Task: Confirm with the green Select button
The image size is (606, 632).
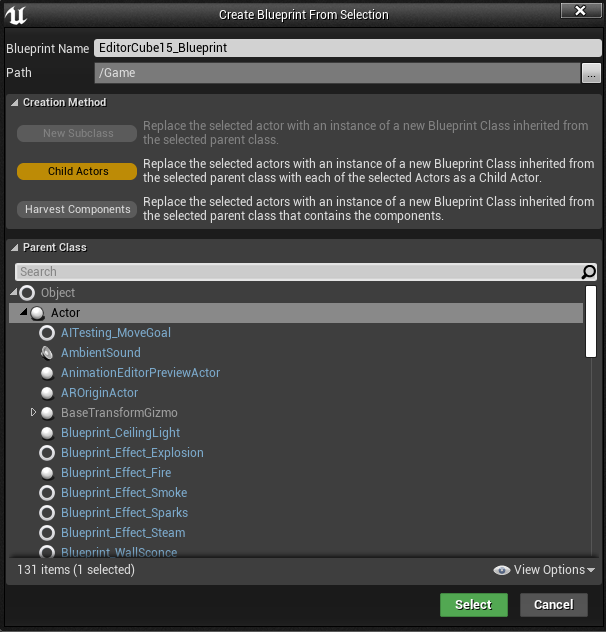Action: pos(474,605)
